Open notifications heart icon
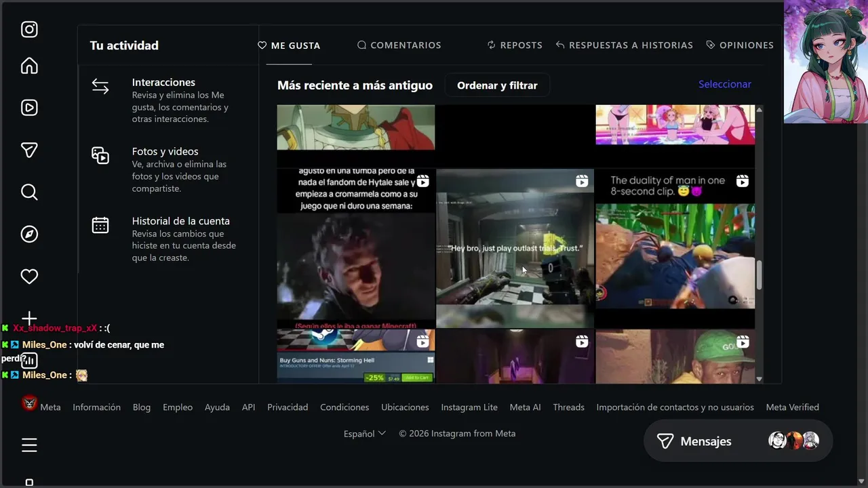The height and width of the screenshot is (488, 868). click(29, 277)
